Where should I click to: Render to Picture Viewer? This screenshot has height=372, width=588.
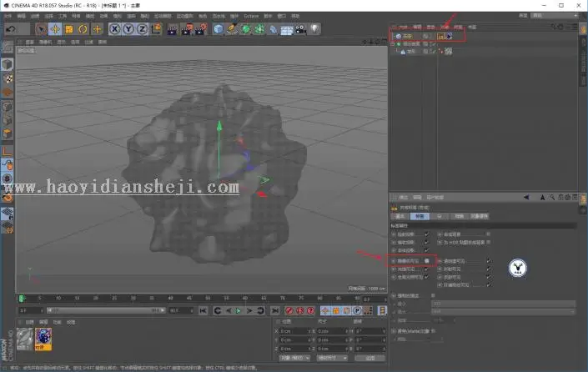(186, 29)
